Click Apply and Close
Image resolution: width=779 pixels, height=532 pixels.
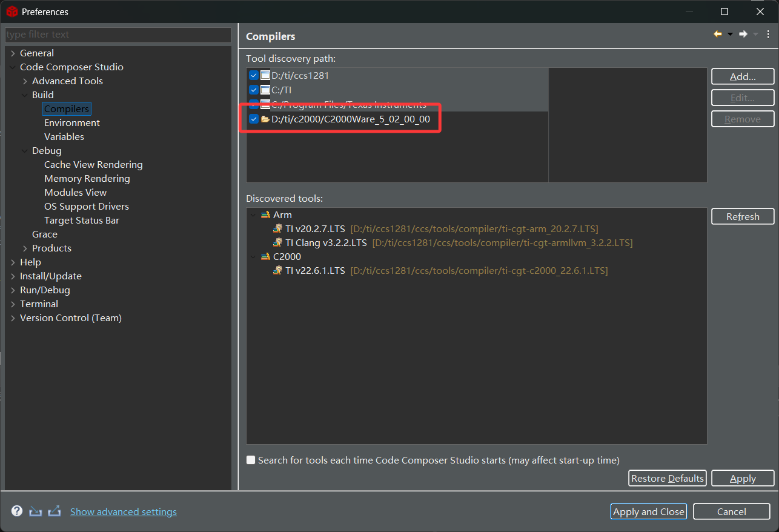[x=649, y=511]
